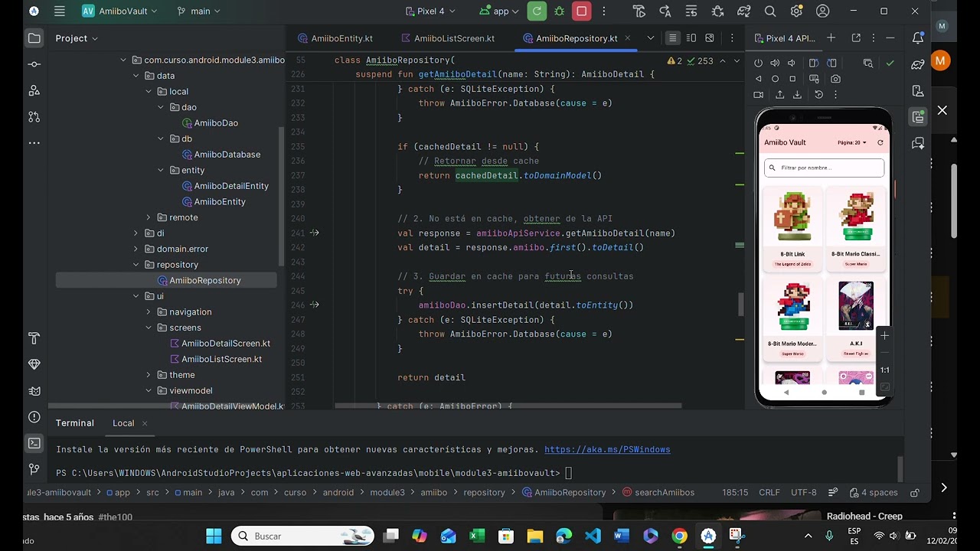This screenshot has height=551, width=980.
Task: Click the Filtrar por nombre search field
Action: 824,168
